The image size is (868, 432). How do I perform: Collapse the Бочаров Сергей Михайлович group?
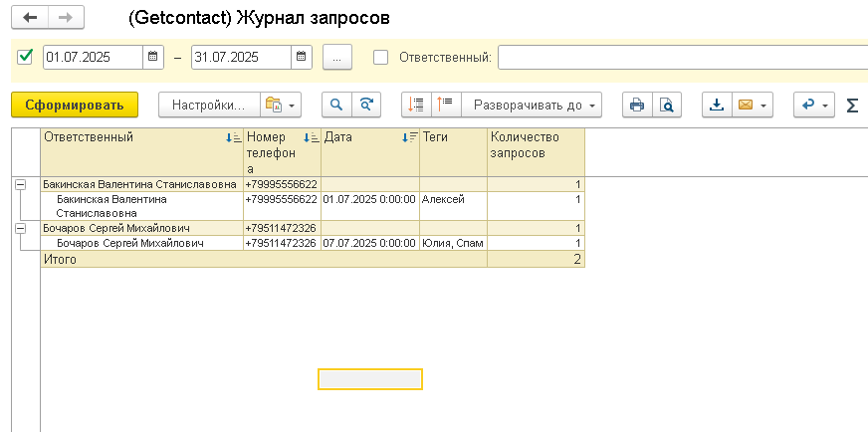pos(20,228)
